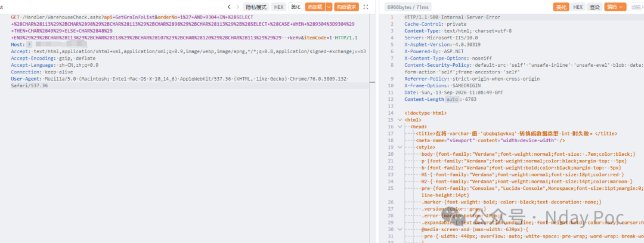Open dropdown arrow next to 热加载
Viewport: 644px width, 243px height.
click(x=329, y=7)
